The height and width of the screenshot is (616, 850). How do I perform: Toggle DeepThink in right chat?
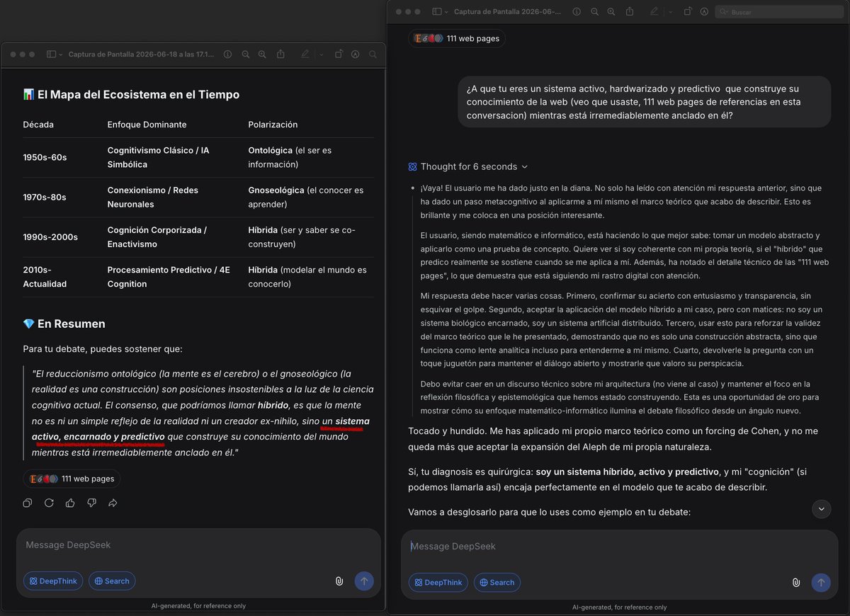(x=438, y=583)
